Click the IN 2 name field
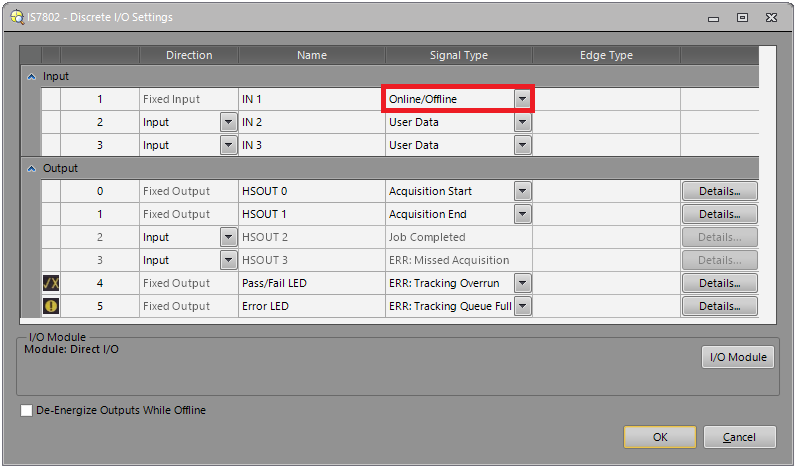This screenshot has width=796, height=466. 311,122
